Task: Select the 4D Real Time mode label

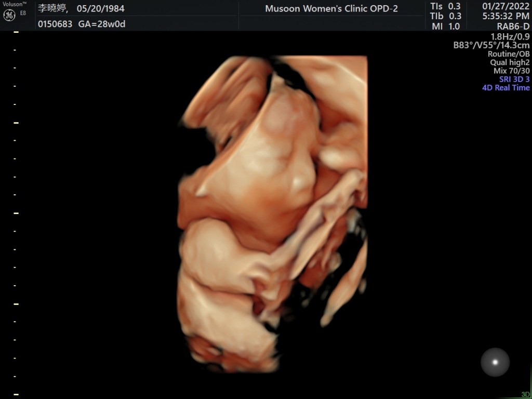Action: tap(506, 88)
